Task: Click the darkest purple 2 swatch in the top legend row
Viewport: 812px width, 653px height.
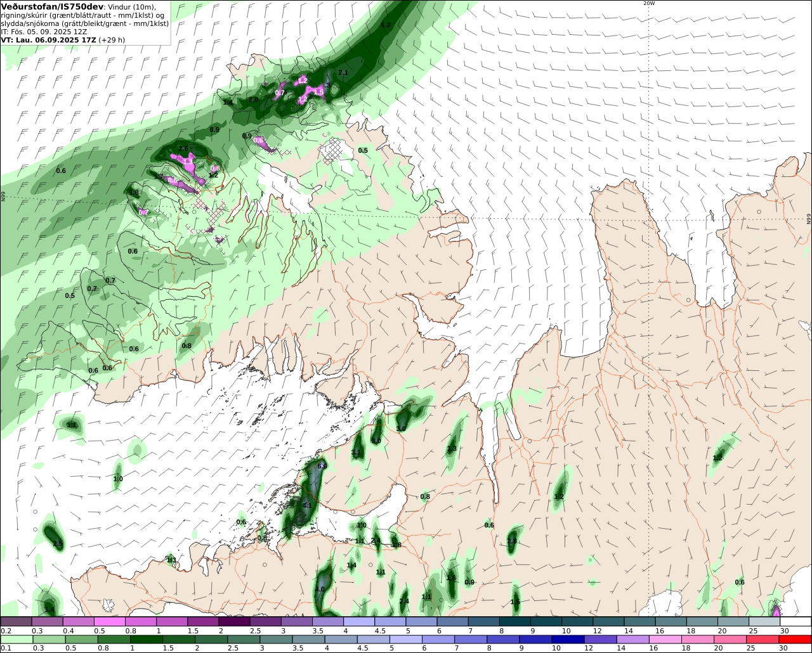Action: click(x=234, y=622)
